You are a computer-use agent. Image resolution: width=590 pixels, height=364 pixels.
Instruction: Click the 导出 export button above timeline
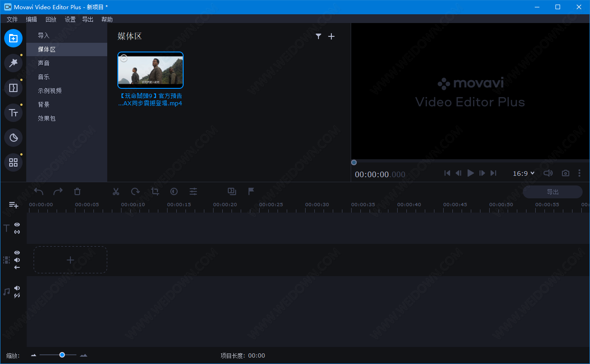pos(553,192)
